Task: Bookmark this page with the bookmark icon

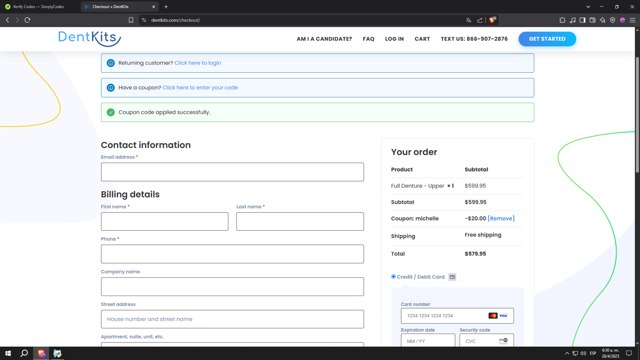Action: click(x=131, y=20)
